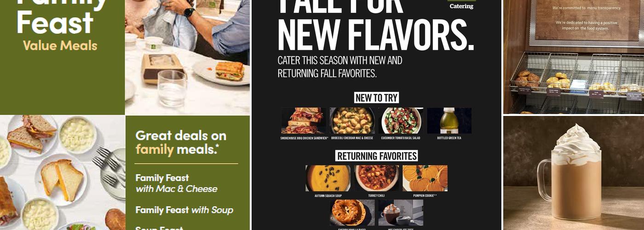The image size is (644, 230).
Task: Open the Cucumber Tomato Basil Salad photo
Action: coord(401,121)
